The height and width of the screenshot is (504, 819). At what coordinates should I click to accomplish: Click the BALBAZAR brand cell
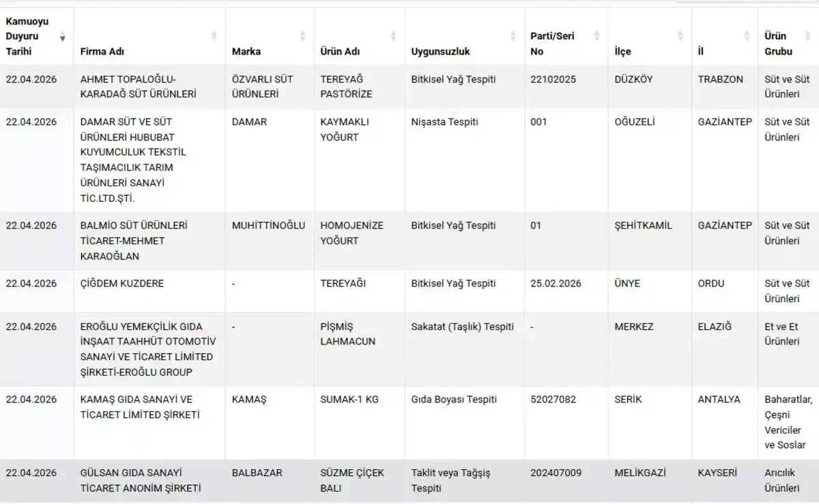tap(257, 473)
